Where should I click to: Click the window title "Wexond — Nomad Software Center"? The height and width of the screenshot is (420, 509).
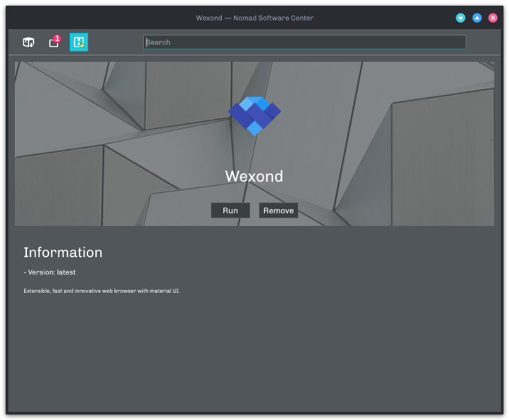click(254, 18)
